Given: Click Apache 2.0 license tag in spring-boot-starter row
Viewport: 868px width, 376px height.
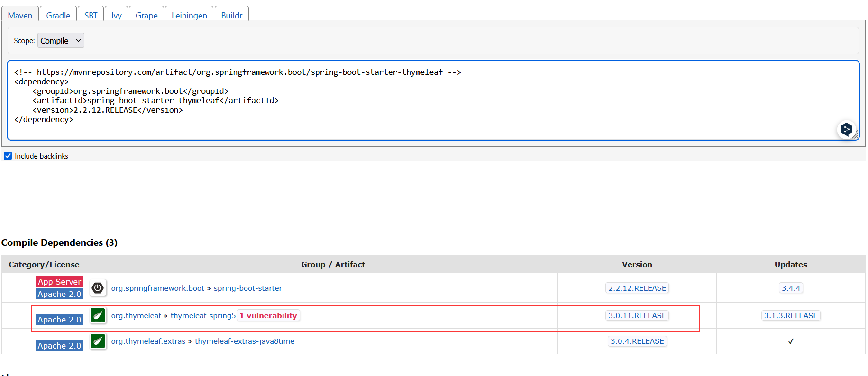Looking at the screenshot, I should 60,294.
